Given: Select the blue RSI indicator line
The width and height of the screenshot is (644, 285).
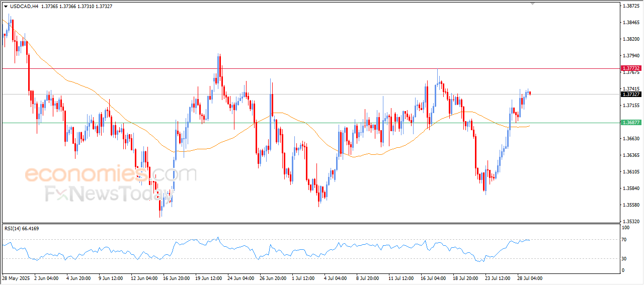Looking at the screenshot, I should tap(266, 248).
